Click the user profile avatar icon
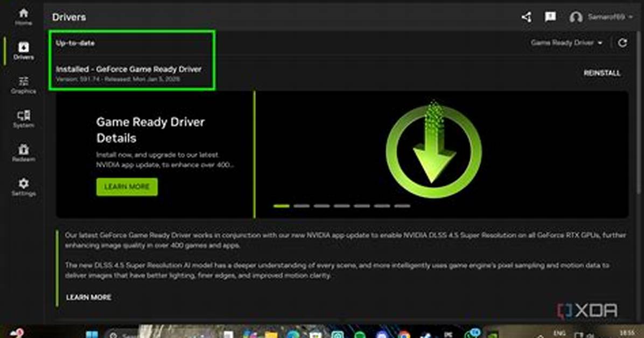The image size is (644, 338). click(576, 17)
